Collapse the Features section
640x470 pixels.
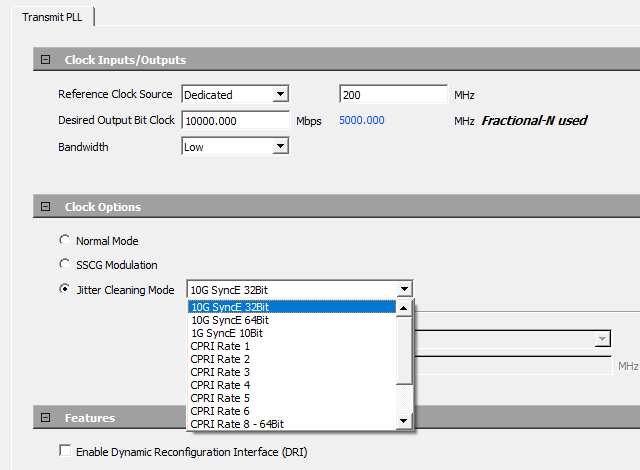pyautogui.click(x=45, y=418)
